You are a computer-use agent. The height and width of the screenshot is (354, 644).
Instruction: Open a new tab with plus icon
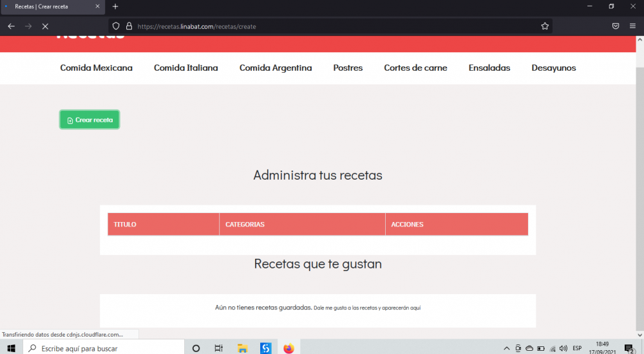115,6
